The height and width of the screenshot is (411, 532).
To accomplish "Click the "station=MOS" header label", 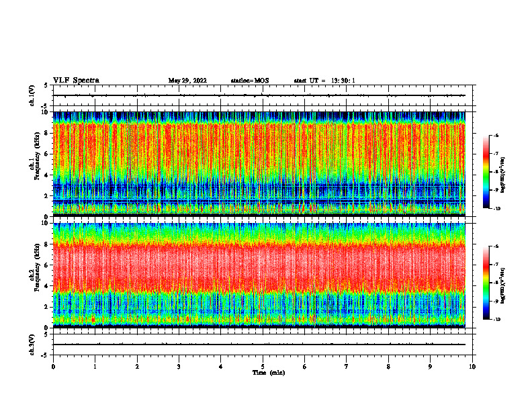I will pos(250,81).
